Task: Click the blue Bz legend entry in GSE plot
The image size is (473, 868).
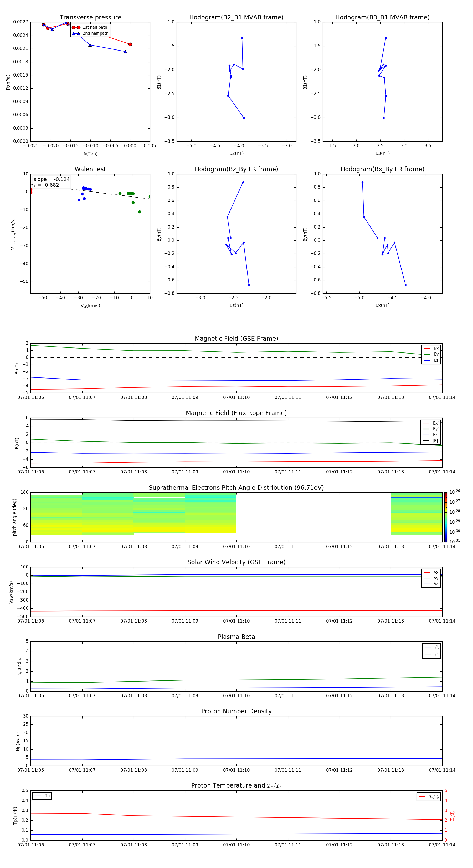Action: (x=431, y=360)
